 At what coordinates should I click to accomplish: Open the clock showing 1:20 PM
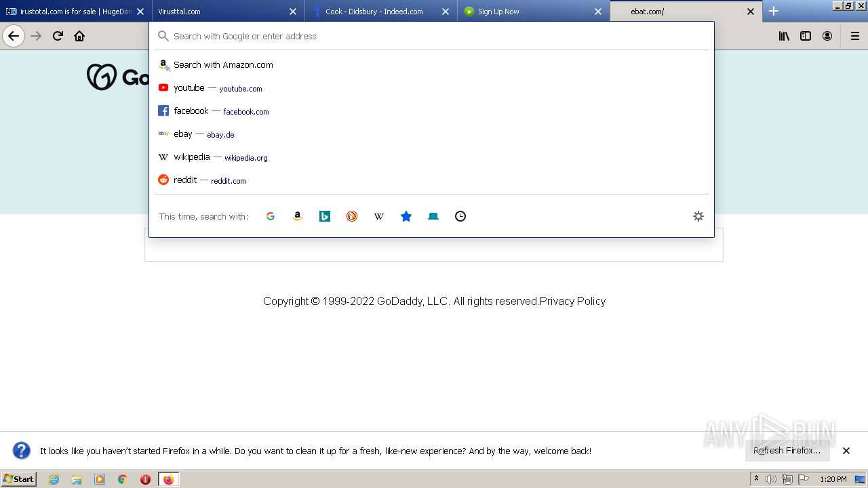coord(833,479)
